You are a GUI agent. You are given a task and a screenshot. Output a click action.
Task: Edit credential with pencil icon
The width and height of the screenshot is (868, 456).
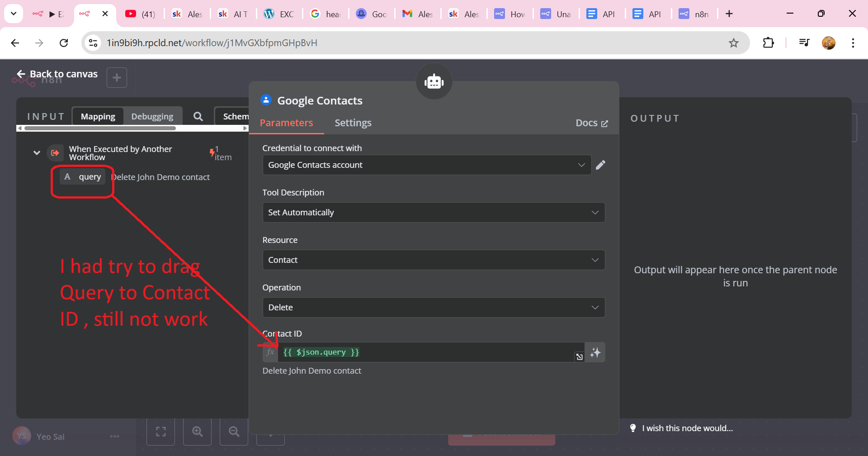(x=600, y=165)
